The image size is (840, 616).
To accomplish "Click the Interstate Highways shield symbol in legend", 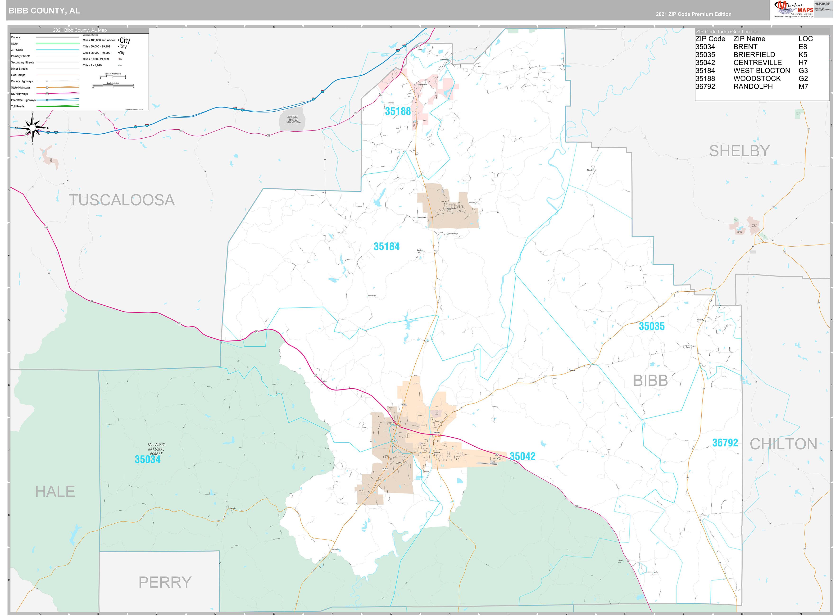I will (47, 100).
